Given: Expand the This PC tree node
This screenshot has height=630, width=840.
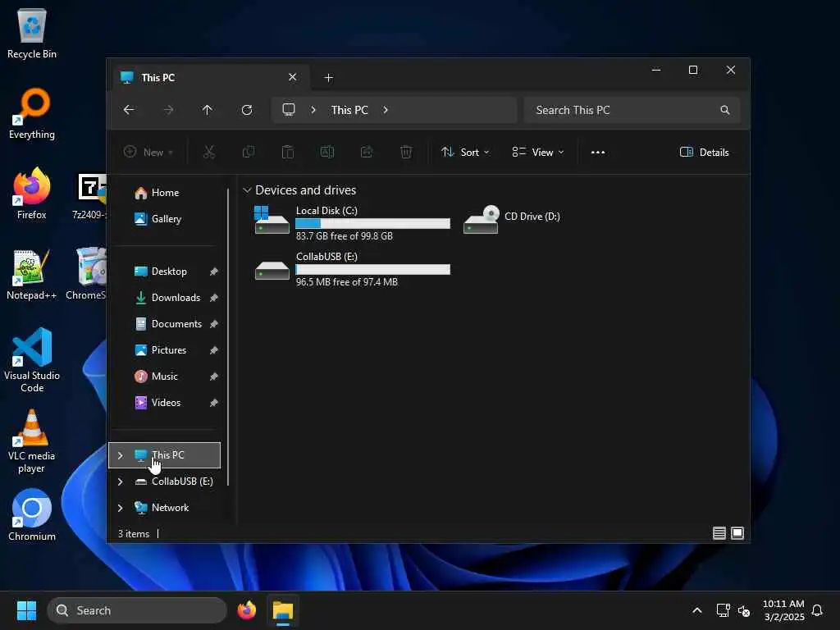Looking at the screenshot, I should [120, 455].
